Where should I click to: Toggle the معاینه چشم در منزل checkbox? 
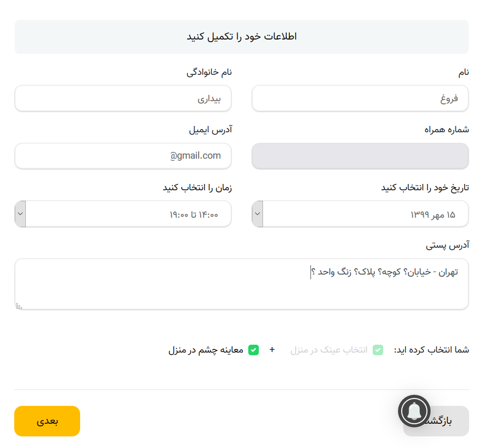click(x=254, y=350)
